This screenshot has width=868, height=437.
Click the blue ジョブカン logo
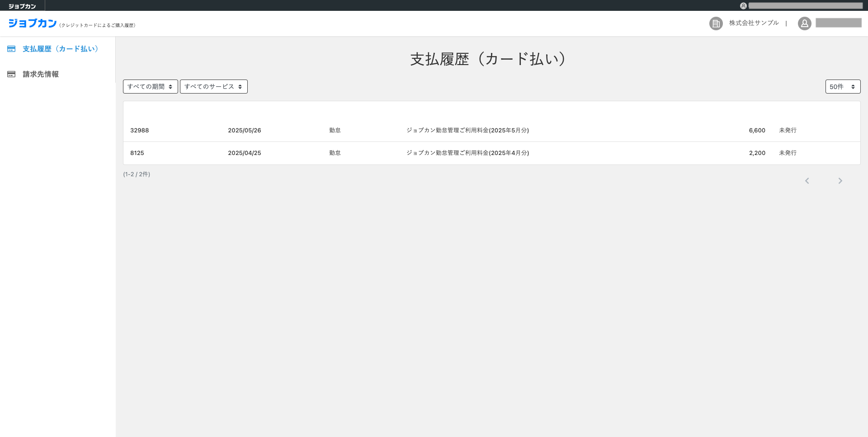click(x=33, y=23)
